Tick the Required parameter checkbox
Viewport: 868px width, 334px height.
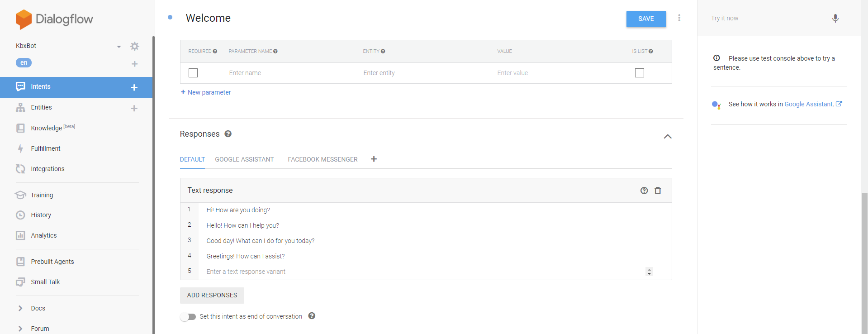193,73
